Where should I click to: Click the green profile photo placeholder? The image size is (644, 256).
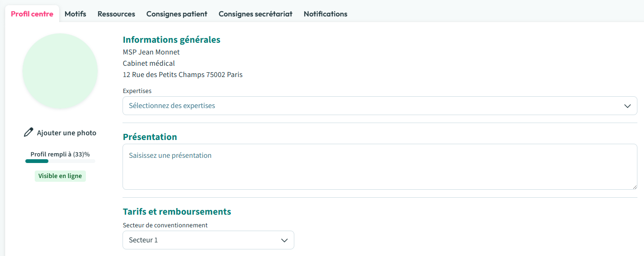pyautogui.click(x=60, y=71)
